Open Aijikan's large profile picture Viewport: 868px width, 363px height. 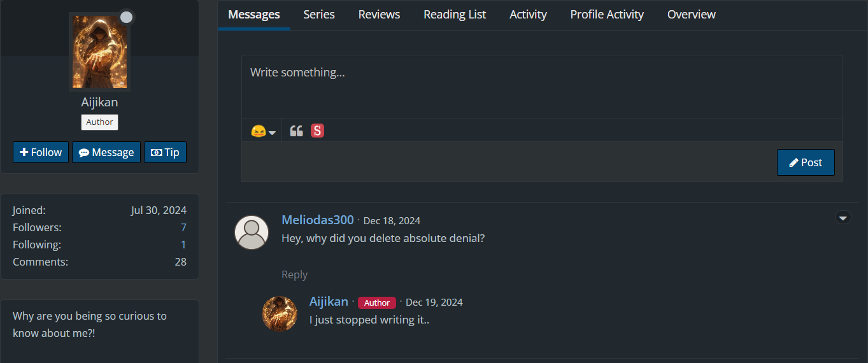click(100, 52)
